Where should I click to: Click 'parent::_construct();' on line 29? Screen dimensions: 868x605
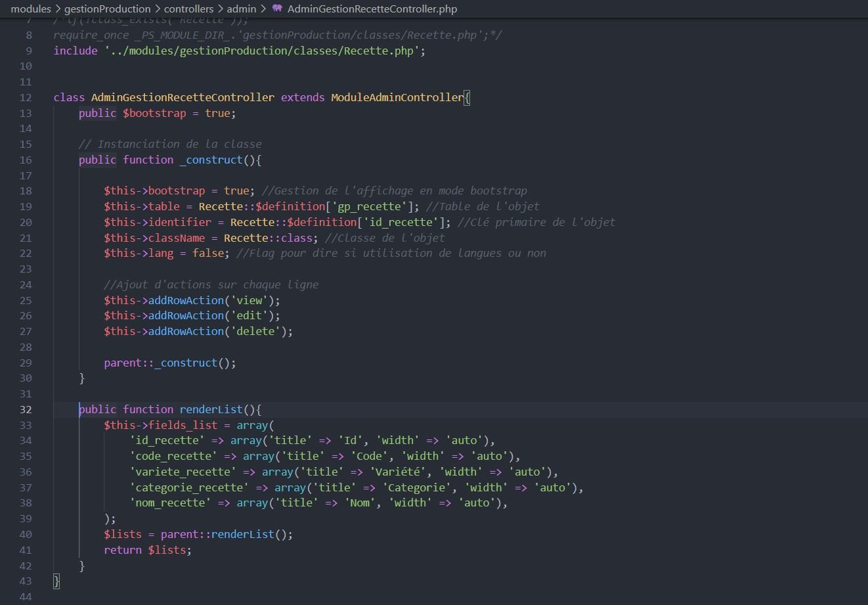tap(170, 363)
